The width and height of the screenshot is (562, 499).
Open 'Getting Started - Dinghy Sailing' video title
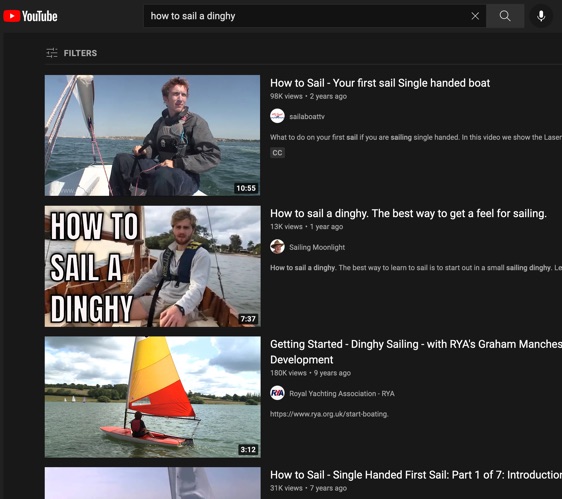tap(416, 352)
